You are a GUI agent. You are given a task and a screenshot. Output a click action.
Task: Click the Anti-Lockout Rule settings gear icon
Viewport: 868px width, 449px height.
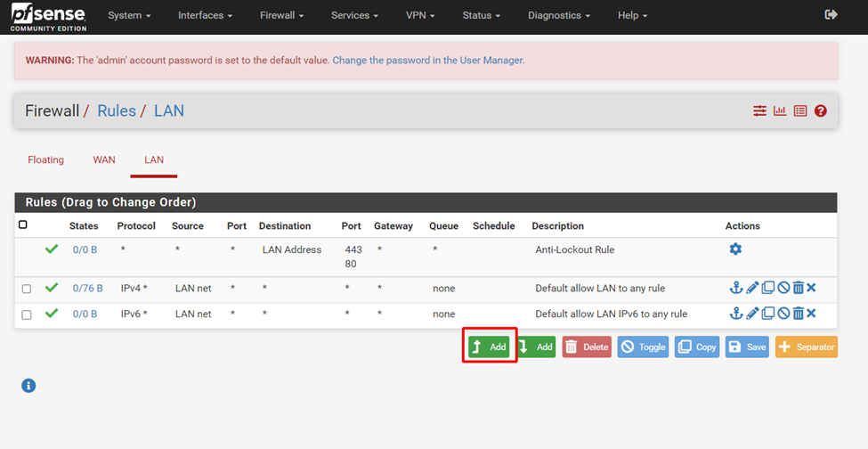735,249
